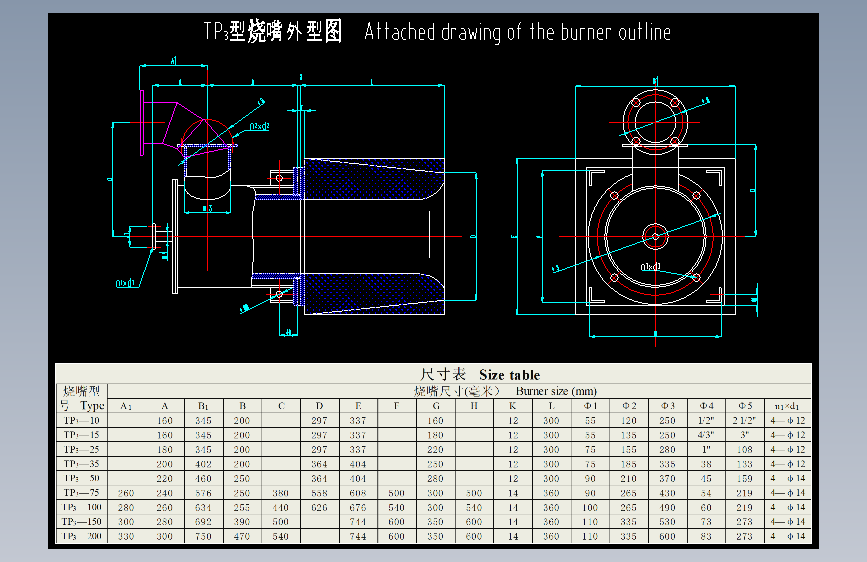This screenshot has height=562, width=867.
Task: Click value '626' in the D column
Action: pyautogui.click(x=319, y=507)
